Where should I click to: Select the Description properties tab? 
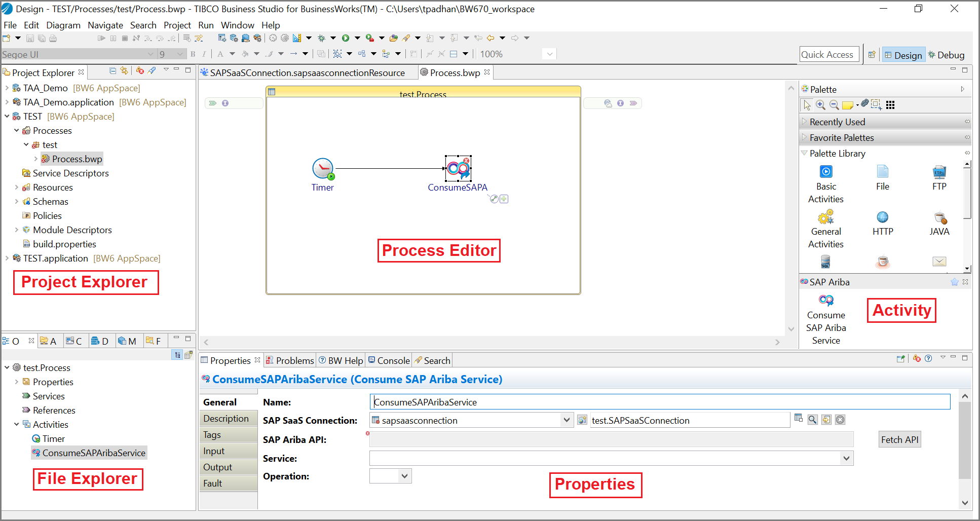[229, 418]
